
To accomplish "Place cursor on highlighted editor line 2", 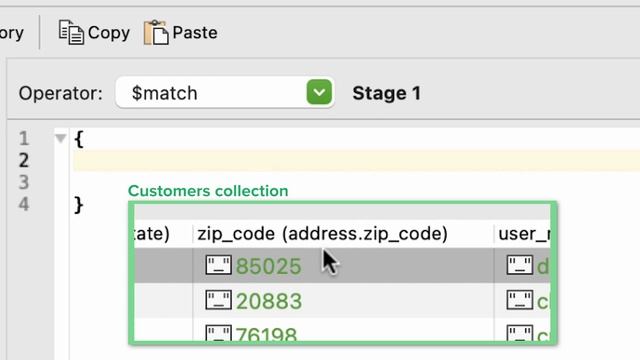I will [356, 160].
